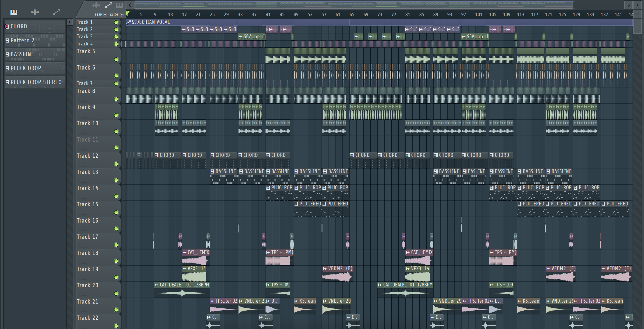The image size is (644, 329).
Task: Select the PLUCK DROP pattern in the picker
Action: [x=35, y=68]
